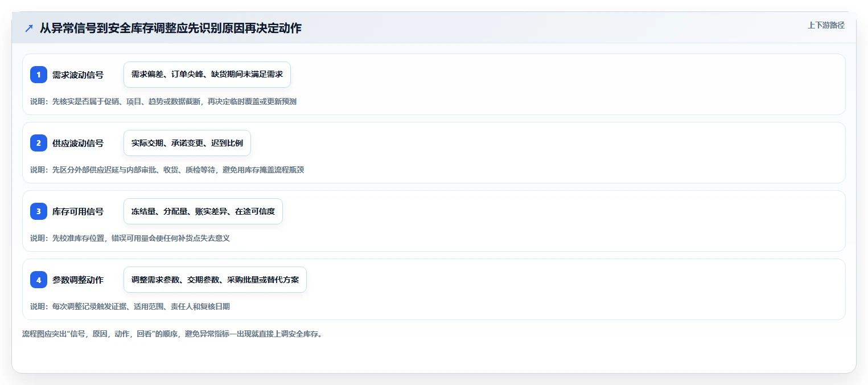Click the note starting 说明：先校准库存位置

click(x=130, y=238)
